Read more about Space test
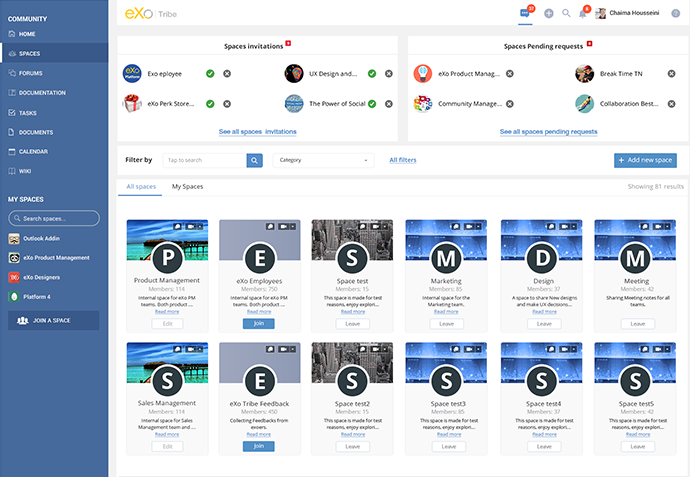The image size is (690, 477). (352, 312)
